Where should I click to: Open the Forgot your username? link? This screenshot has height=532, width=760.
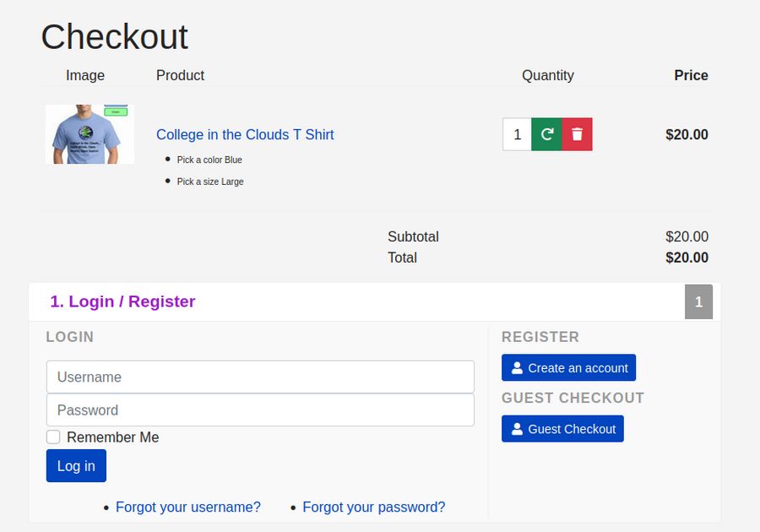click(x=188, y=508)
